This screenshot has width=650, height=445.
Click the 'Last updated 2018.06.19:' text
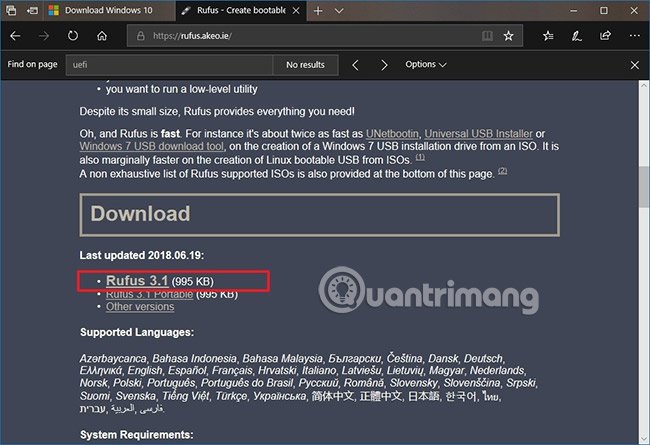pos(142,255)
